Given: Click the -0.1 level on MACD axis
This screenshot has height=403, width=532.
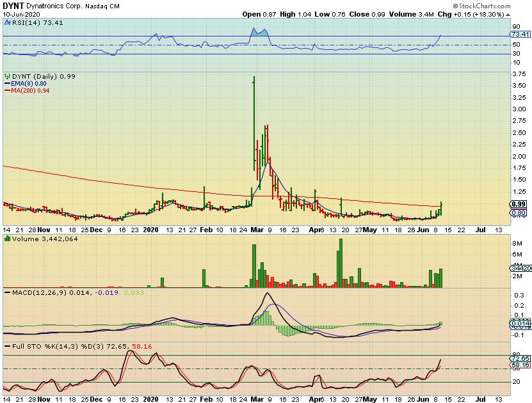Looking at the screenshot, I should 518,335.
